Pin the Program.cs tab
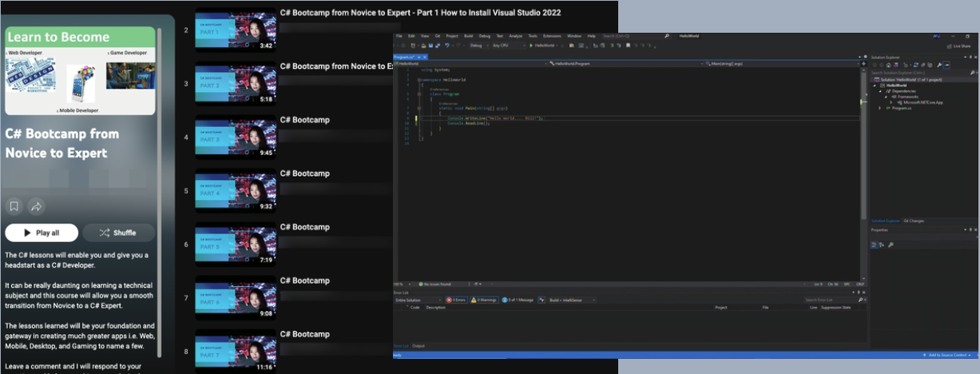 tap(419, 57)
